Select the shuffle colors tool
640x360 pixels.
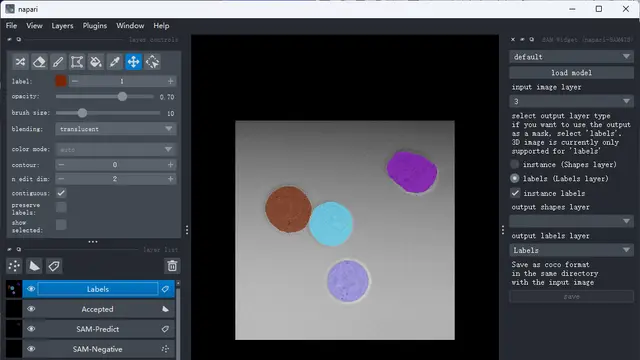tap(20, 62)
